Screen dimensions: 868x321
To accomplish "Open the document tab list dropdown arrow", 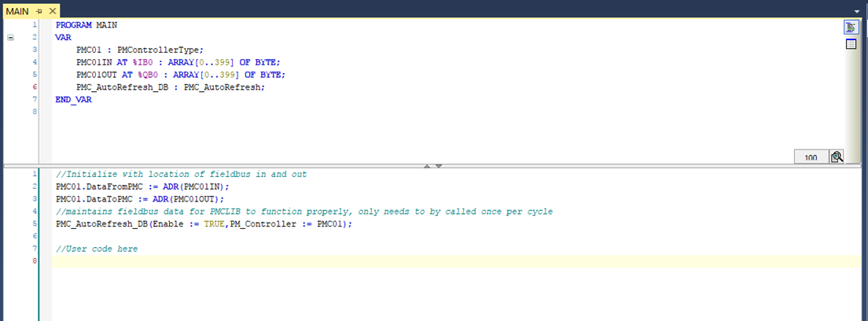I will pos(856,11).
